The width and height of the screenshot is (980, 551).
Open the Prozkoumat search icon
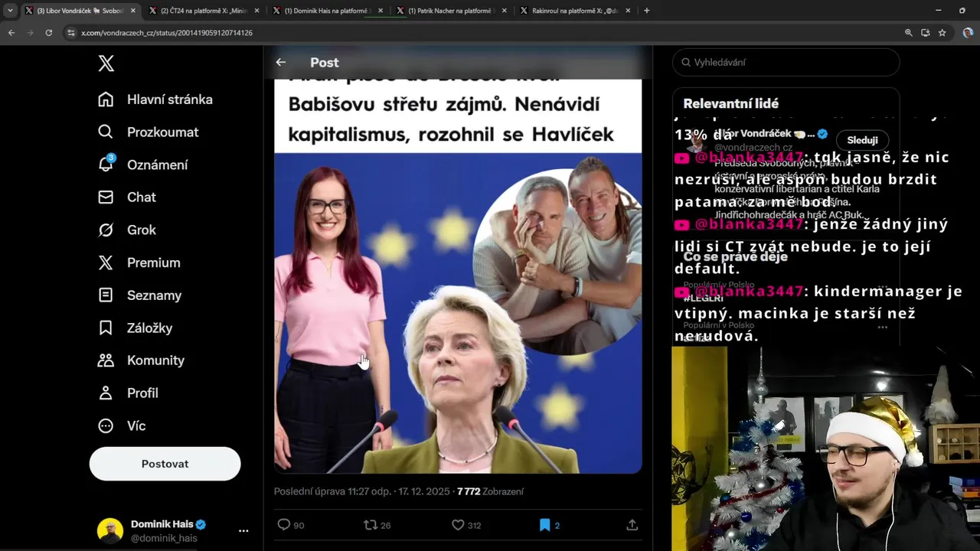(106, 132)
